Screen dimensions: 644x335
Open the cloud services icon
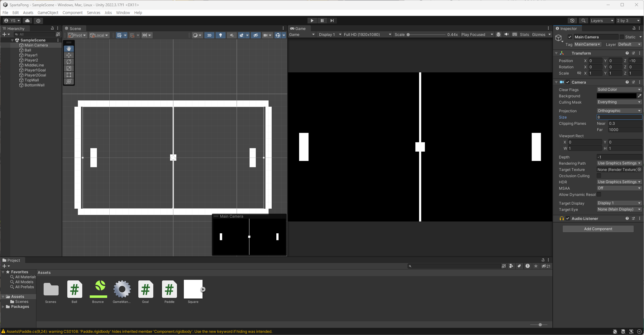(x=27, y=21)
